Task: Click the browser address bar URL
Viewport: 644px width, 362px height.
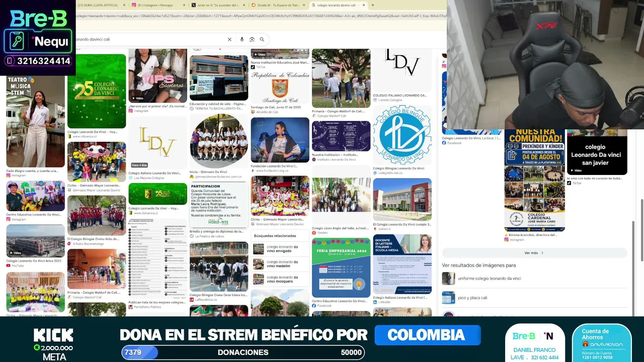Action: [x=261, y=16]
